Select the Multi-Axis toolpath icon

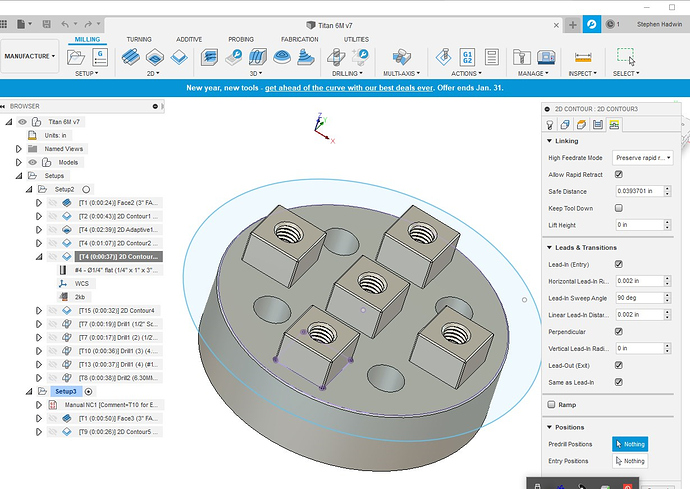click(x=401, y=57)
